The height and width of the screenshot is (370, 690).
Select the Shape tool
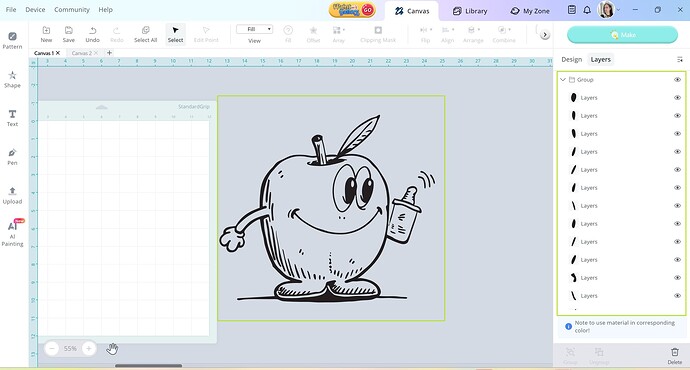(12, 79)
